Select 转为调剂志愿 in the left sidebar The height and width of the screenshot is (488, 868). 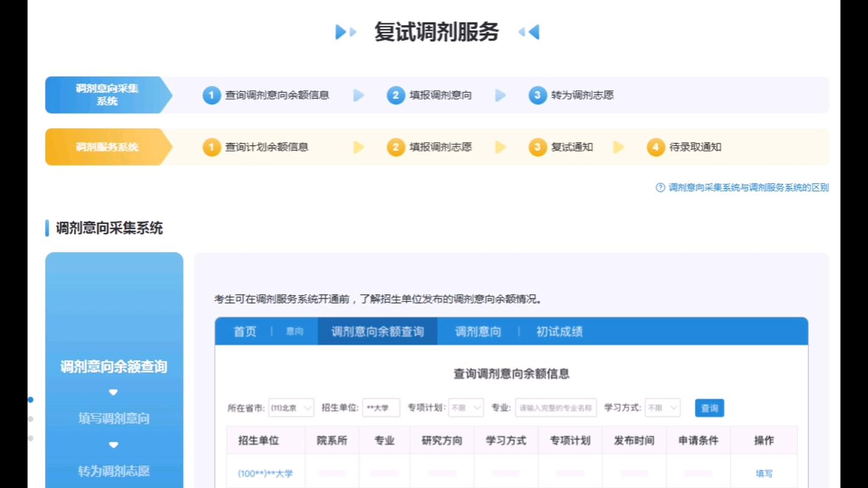coord(114,471)
